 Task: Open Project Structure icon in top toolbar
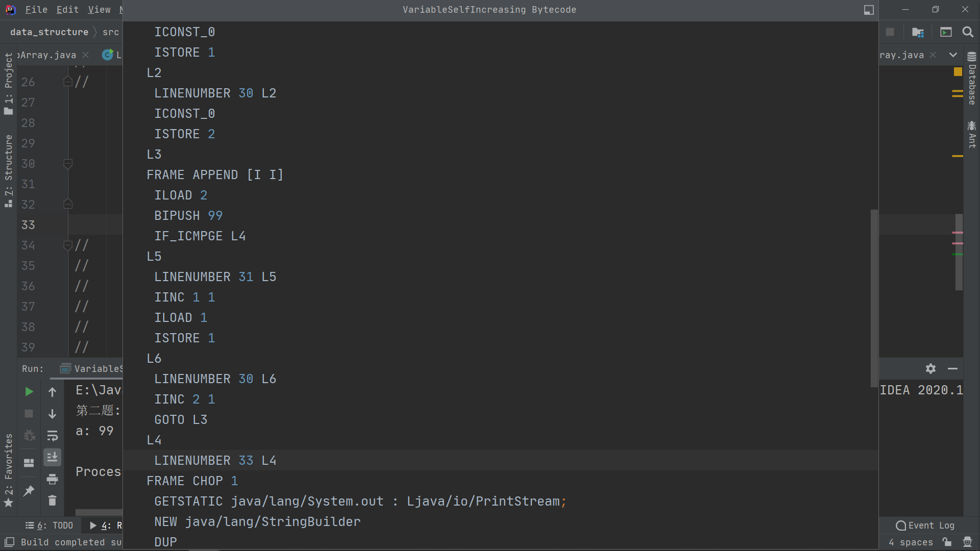coord(918,32)
